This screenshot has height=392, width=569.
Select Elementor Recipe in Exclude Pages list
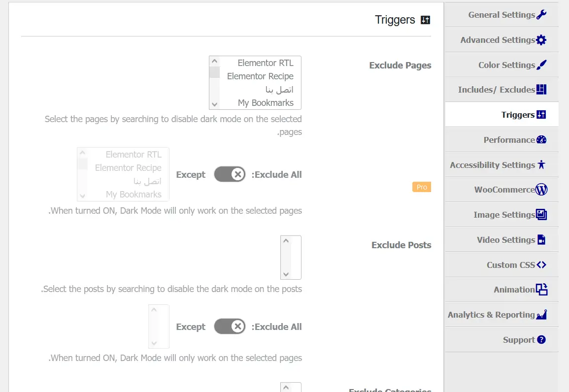[x=260, y=76]
